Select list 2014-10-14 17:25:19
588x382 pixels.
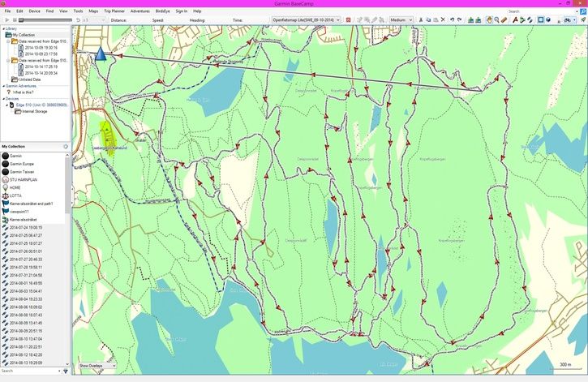[41, 67]
